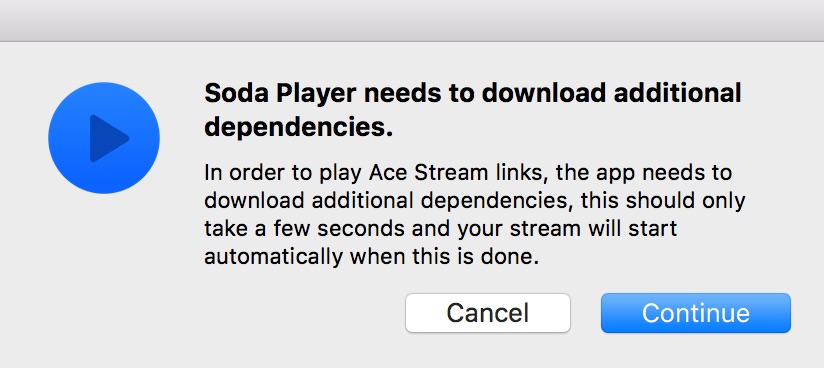Screen dimensions: 824x368
Task: Click the dark play triangle inside the icon
Action: (x=108, y=138)
